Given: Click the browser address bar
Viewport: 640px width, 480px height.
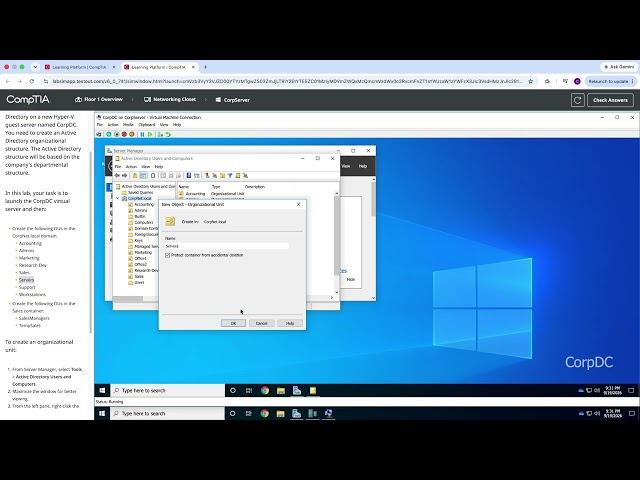Looking at the screenshot, I should pos(287,81).
